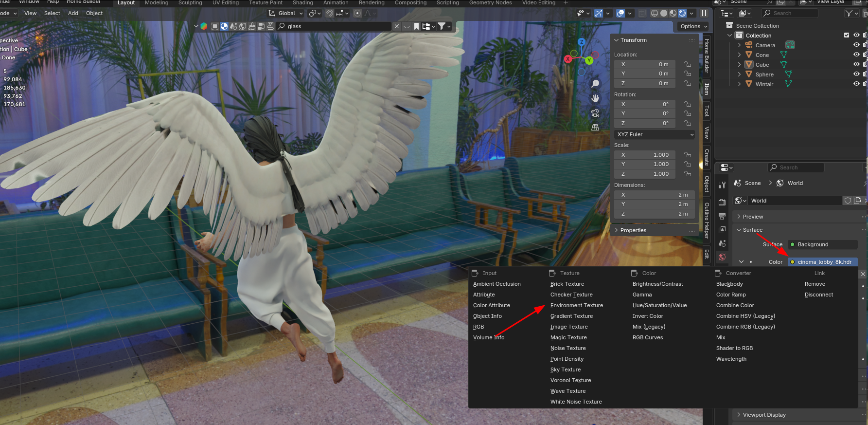Open the World properties tab icon
The image size is (868, 425).
click(x=722, y=257)
